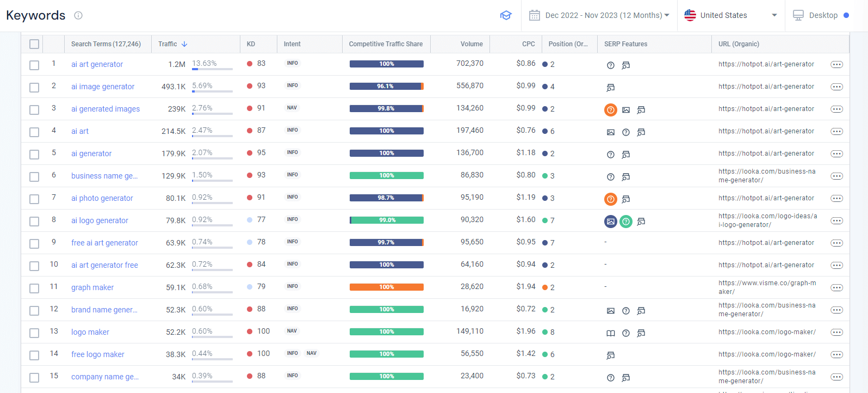Viewport: 868px width, 393px height.
Task: Open the visme.com graph-maker URL
Action: [767, 287]
